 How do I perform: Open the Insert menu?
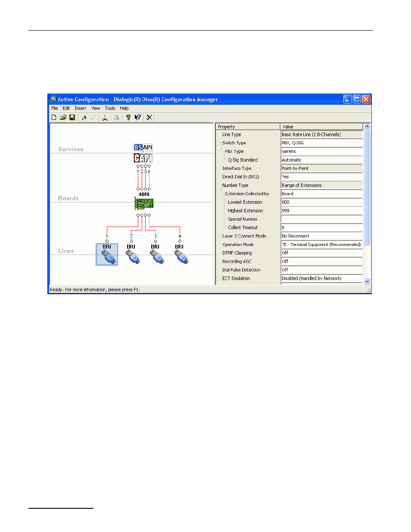pyautogui.click(x=81, y=109)
